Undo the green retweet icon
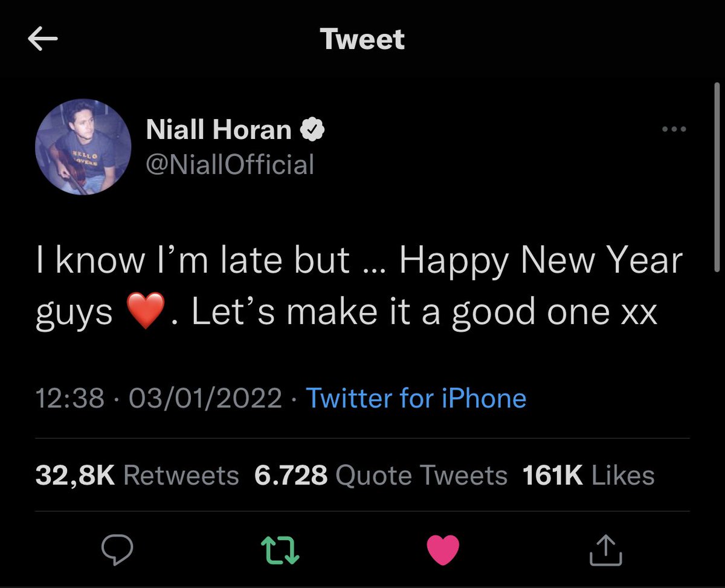 click(x=280, y=549)
